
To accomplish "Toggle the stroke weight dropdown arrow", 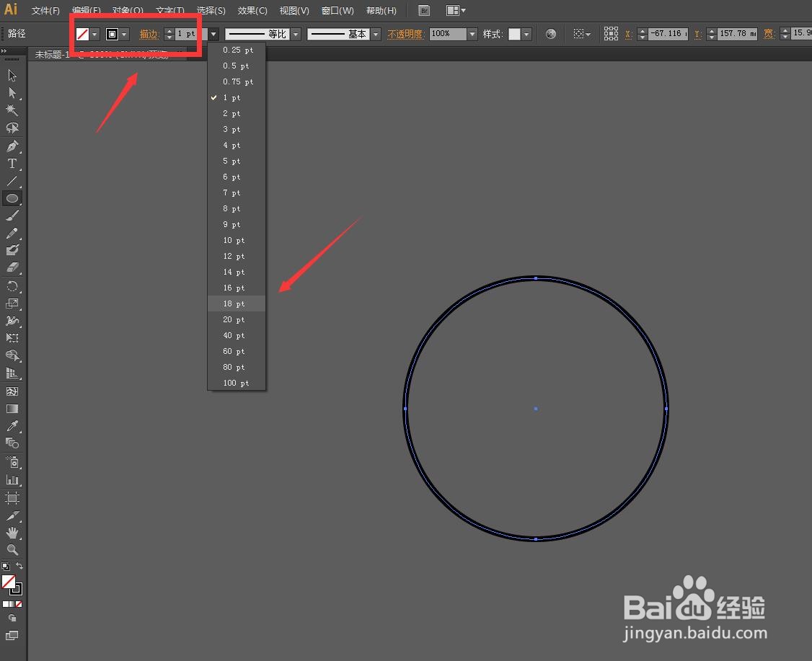I will [x=213, y=34].
